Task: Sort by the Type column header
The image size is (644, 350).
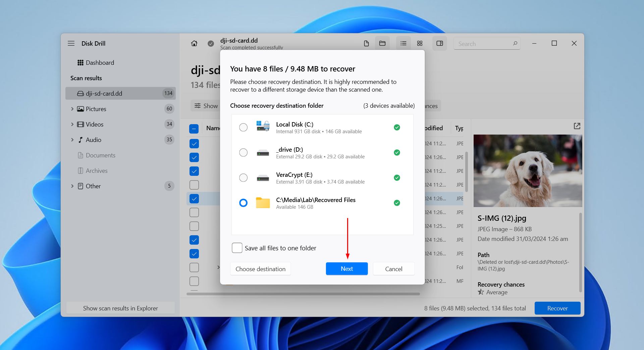Action: 459,128
